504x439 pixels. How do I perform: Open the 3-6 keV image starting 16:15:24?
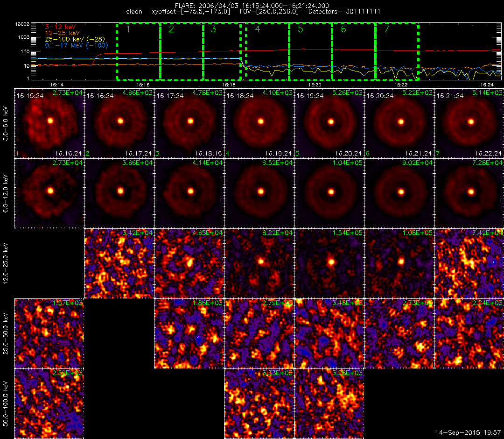pyautogui.click(x=49, y=123)
